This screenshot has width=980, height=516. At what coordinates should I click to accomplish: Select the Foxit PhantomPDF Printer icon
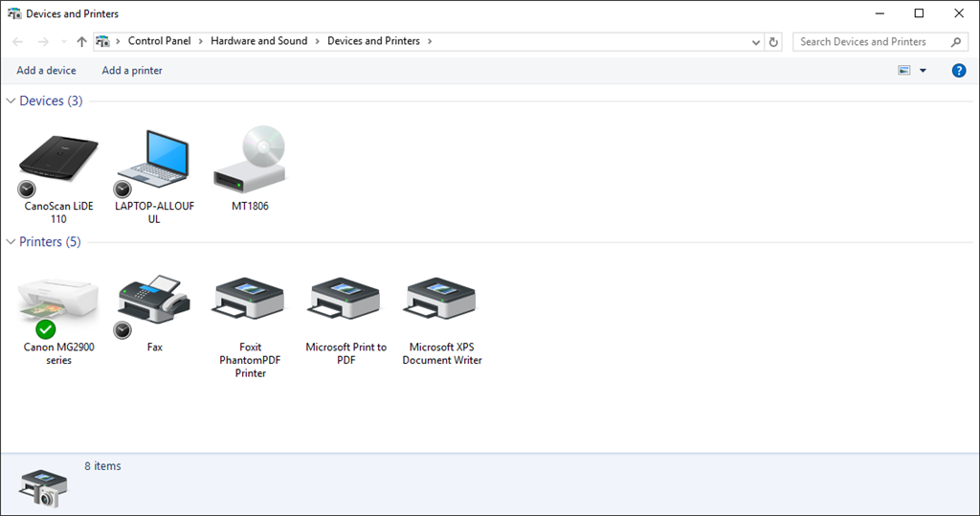click(250, 299)
